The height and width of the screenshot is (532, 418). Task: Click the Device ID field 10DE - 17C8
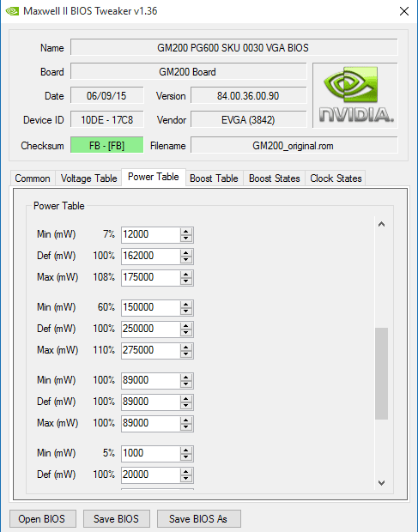coord(107,120)
